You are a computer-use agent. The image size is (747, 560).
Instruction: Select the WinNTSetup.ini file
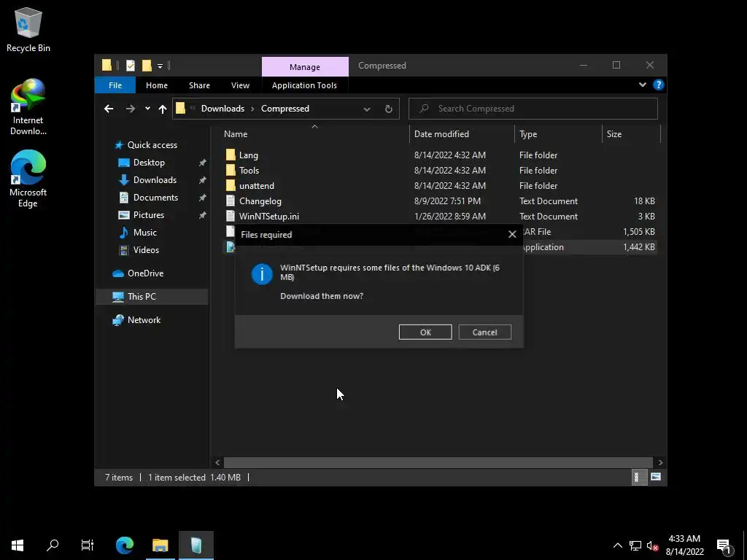click(268, 216)
